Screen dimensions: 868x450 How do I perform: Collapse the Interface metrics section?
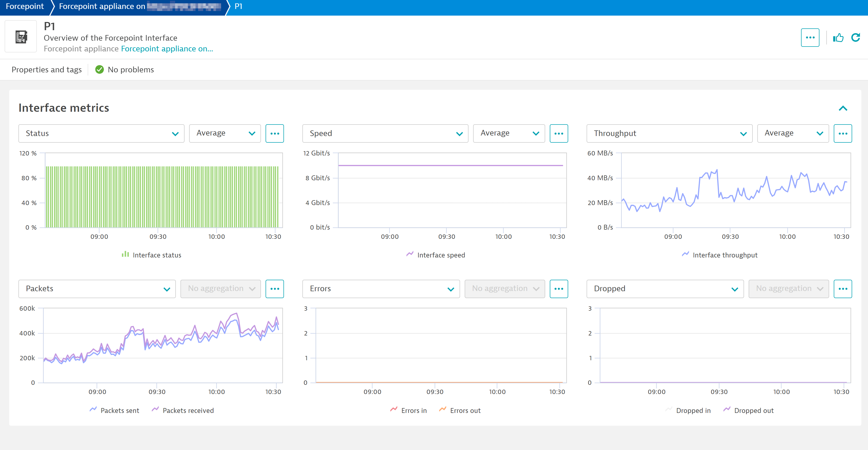[x=843, y=108]
